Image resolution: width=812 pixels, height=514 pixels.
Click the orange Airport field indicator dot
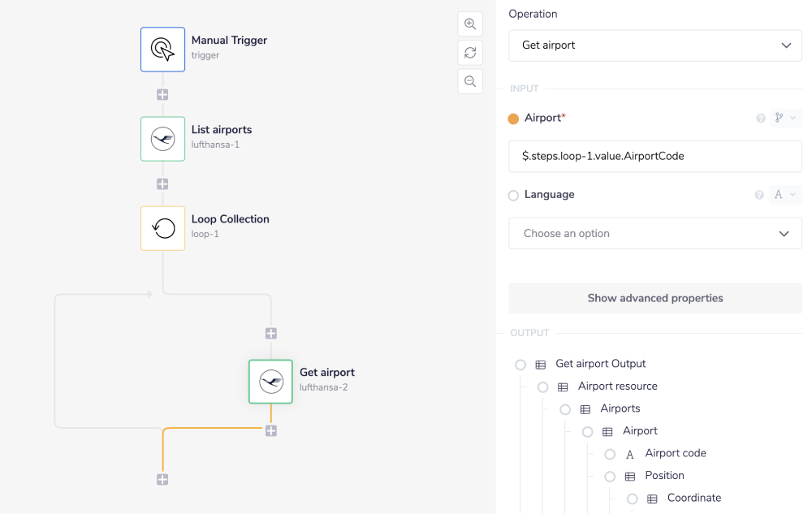(x=513, y=119)
